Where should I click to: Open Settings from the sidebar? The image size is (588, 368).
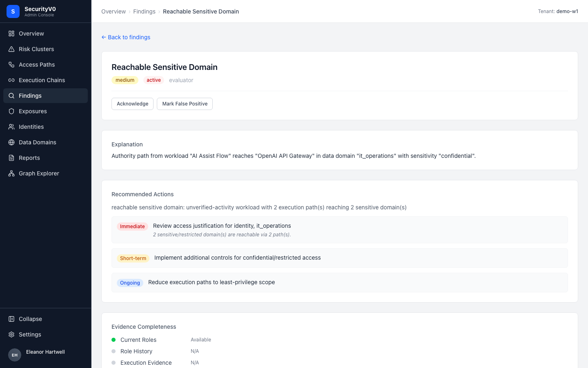(45, 334)
